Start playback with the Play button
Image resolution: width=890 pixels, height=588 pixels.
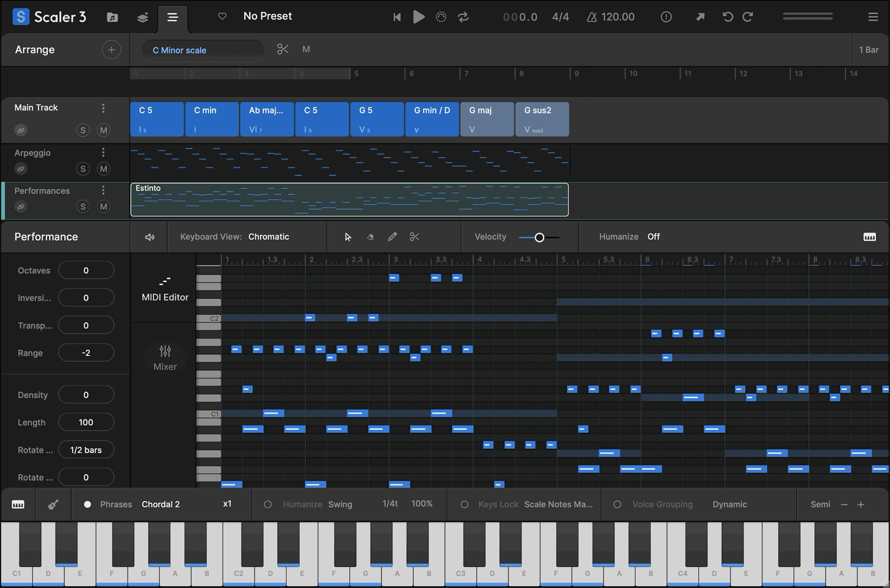[418, 17]
